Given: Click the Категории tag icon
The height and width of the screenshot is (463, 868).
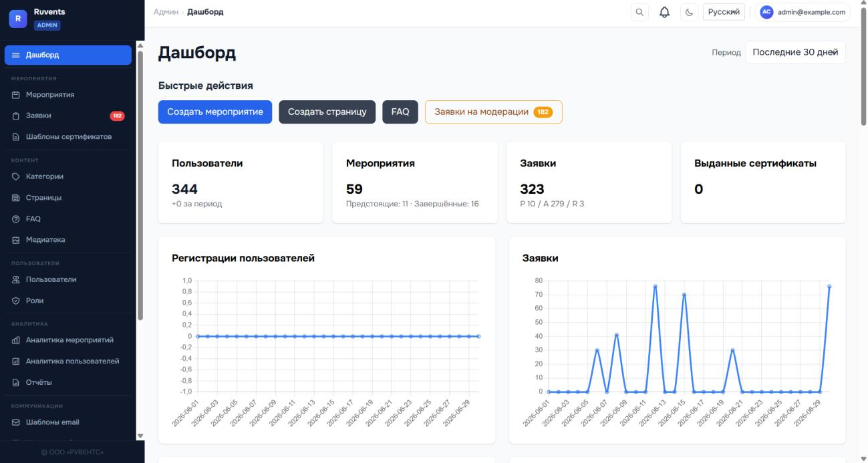Looking at the screenshot, I should [x=16, y=177].
